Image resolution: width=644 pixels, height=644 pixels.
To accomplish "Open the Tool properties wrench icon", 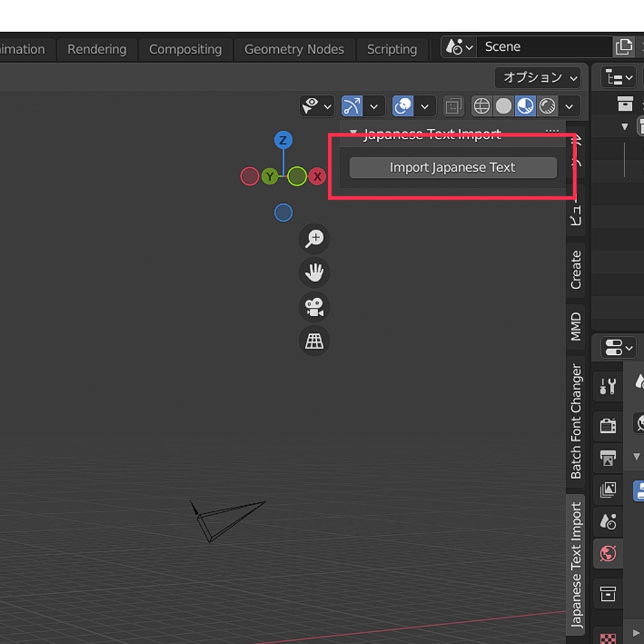I will [x=608, y=386].
